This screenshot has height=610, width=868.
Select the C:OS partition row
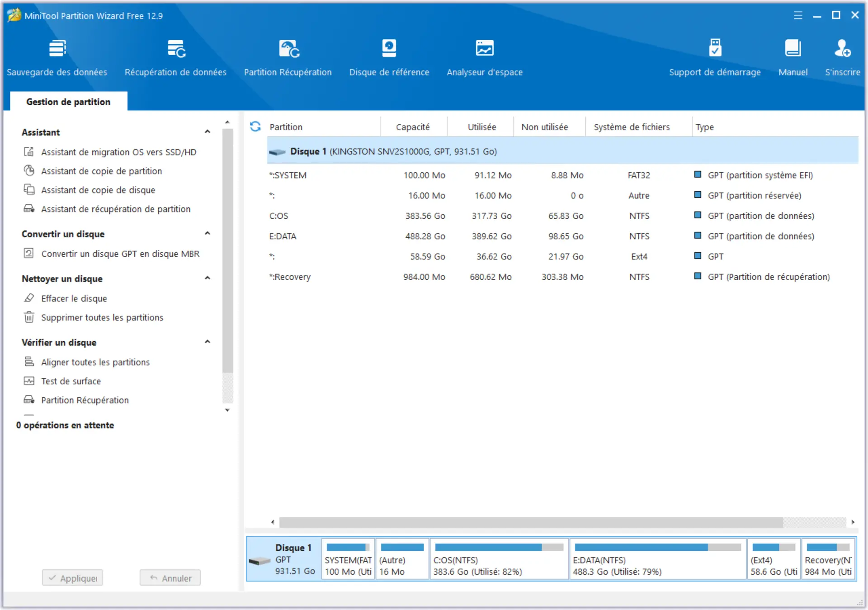(x=562, y=216)
